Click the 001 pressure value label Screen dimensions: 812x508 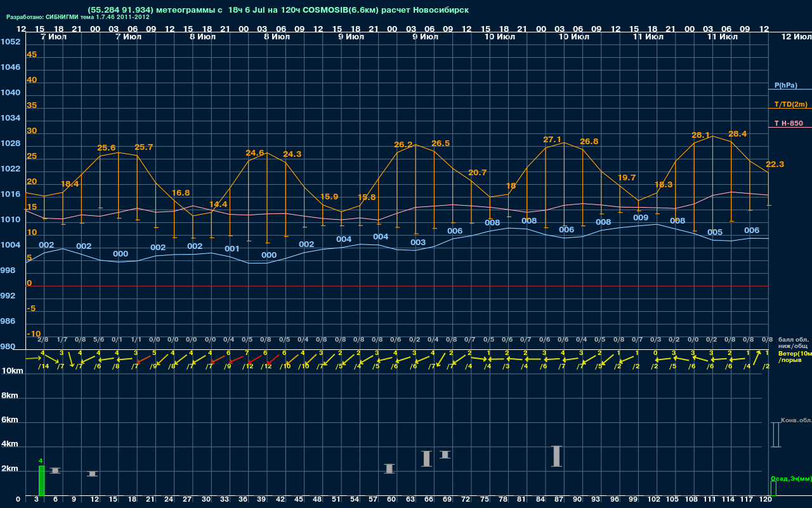[232, 249]
